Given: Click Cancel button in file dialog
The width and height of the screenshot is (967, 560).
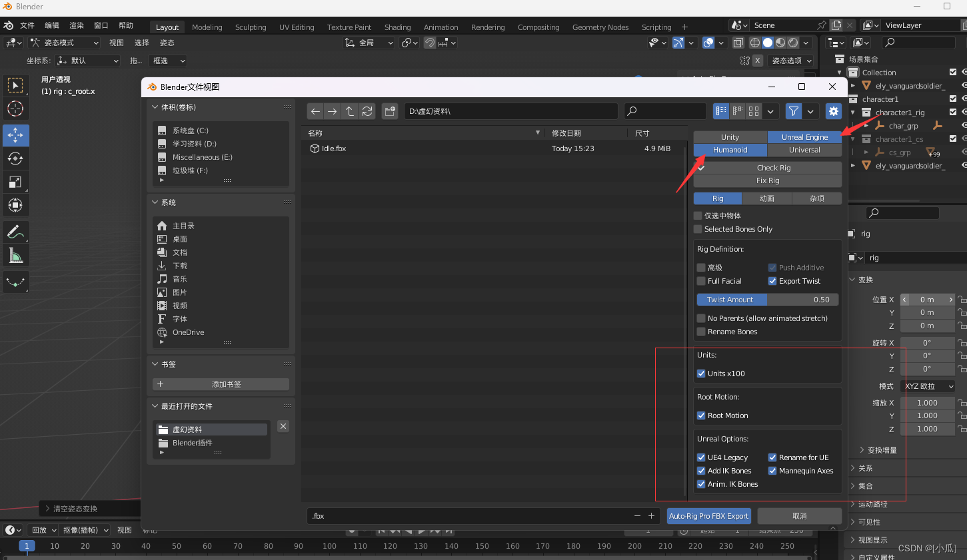Looking at the screenshot, I should [x=800, y=516].
